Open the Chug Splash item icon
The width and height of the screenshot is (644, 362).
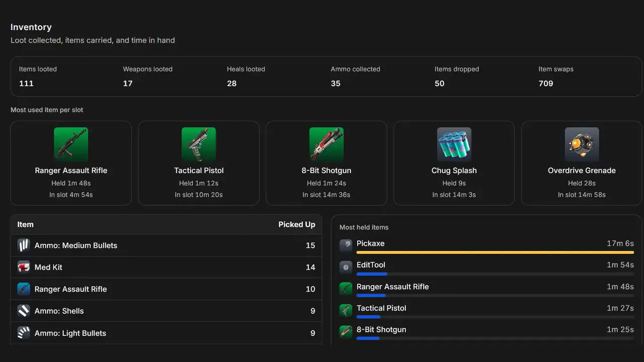[454, 144]
